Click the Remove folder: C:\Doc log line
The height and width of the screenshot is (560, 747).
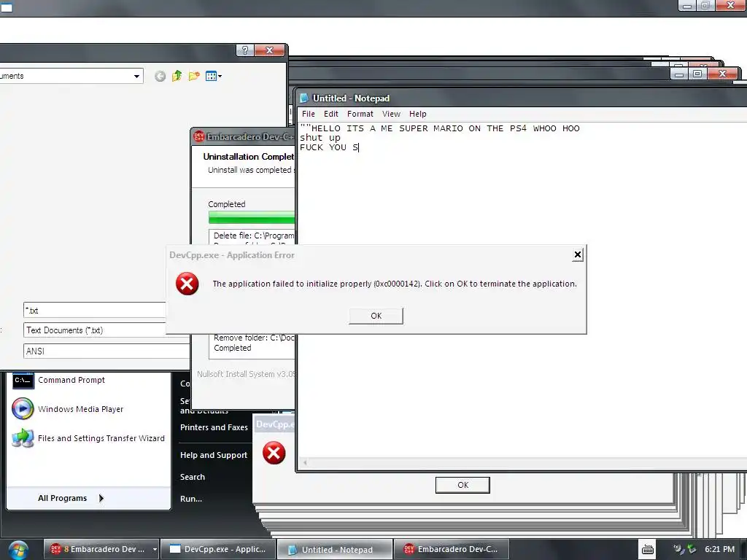tap(253, 338)
